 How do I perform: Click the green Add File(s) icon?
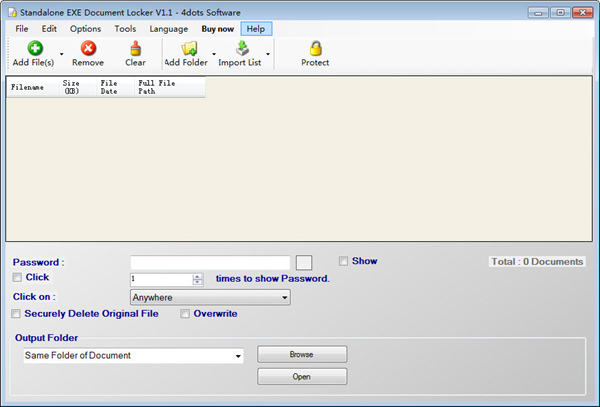pyautogui.click(x=35, y=48)
